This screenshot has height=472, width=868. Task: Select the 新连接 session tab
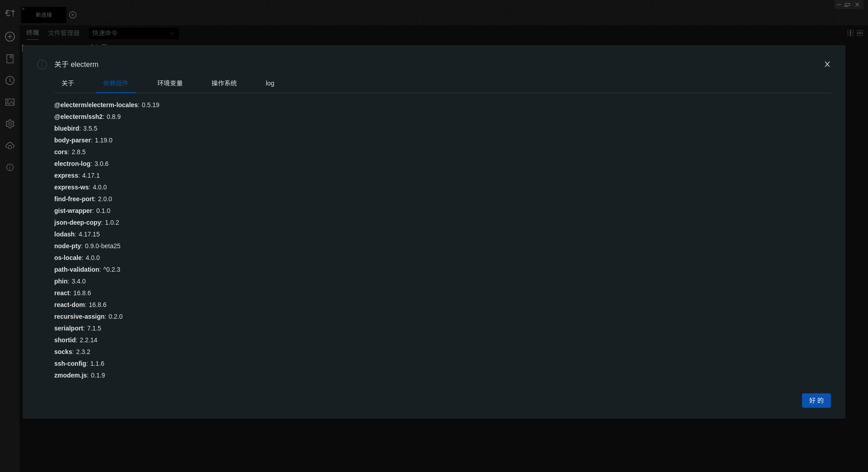(44, 15)
